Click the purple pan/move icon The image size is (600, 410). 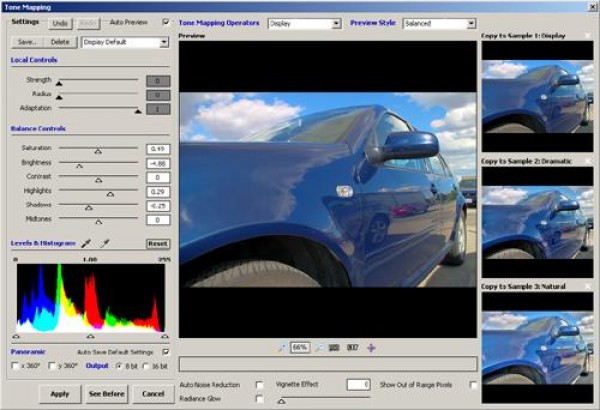(x=372, y=347)
